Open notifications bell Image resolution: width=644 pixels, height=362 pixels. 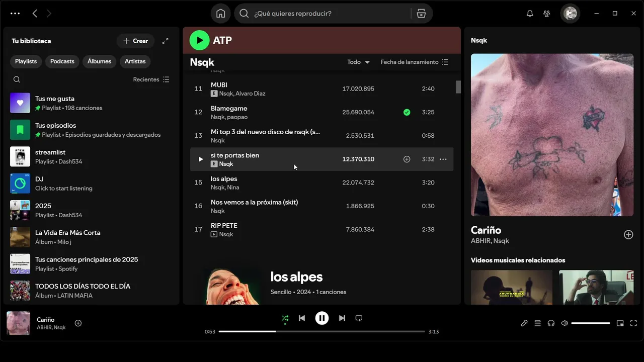530,14
